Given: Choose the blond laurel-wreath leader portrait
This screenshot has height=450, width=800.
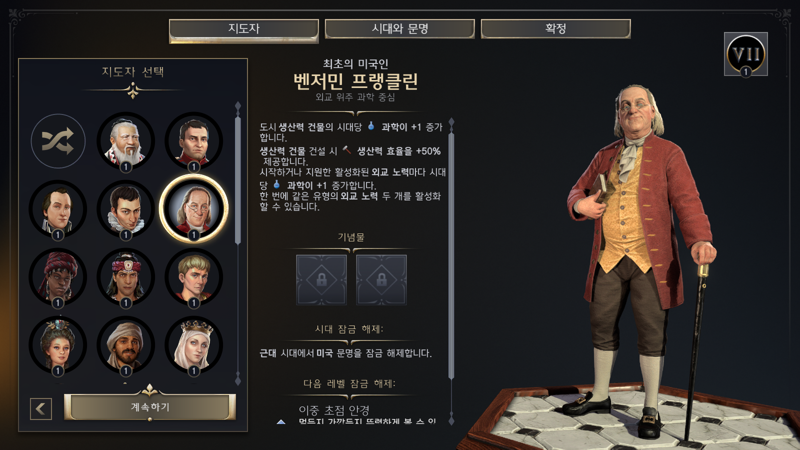Looking at the screenshot, I should pyautogui.click(x=193, y=277).
